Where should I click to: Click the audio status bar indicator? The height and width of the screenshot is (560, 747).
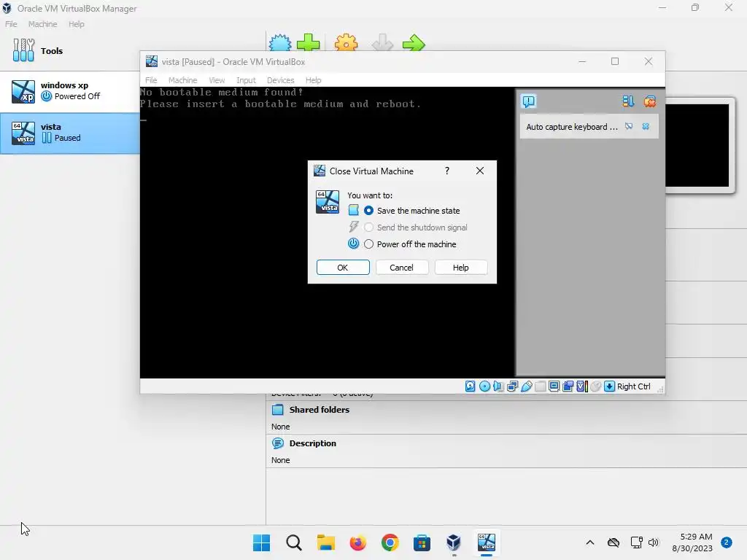[x=498, y=386]
